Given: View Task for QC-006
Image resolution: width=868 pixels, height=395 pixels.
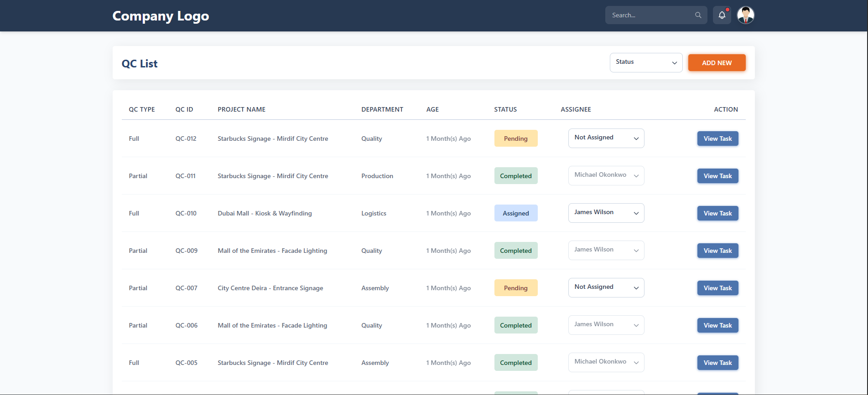Looking at the screenshot, I should [717, 325].
